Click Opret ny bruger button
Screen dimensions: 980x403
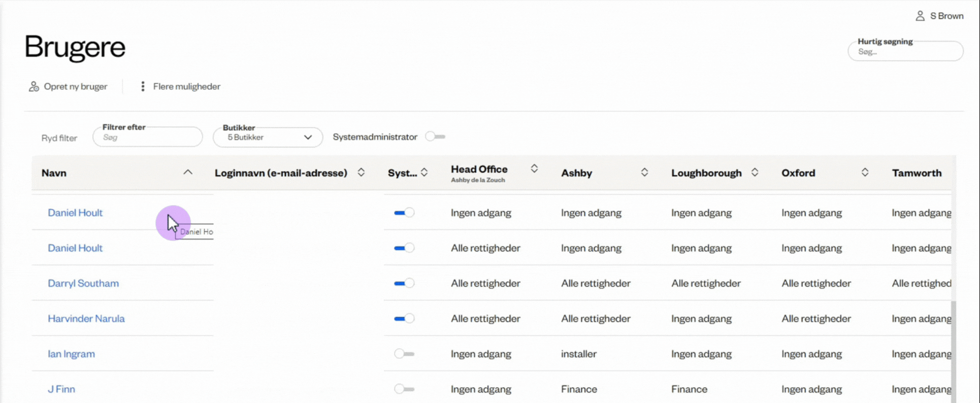tap(68, 86)
